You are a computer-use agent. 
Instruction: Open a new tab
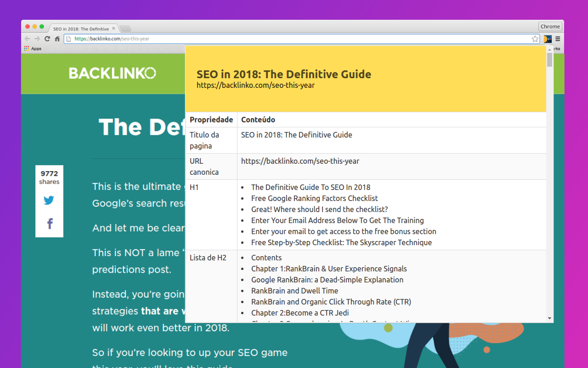click(125, 29)
